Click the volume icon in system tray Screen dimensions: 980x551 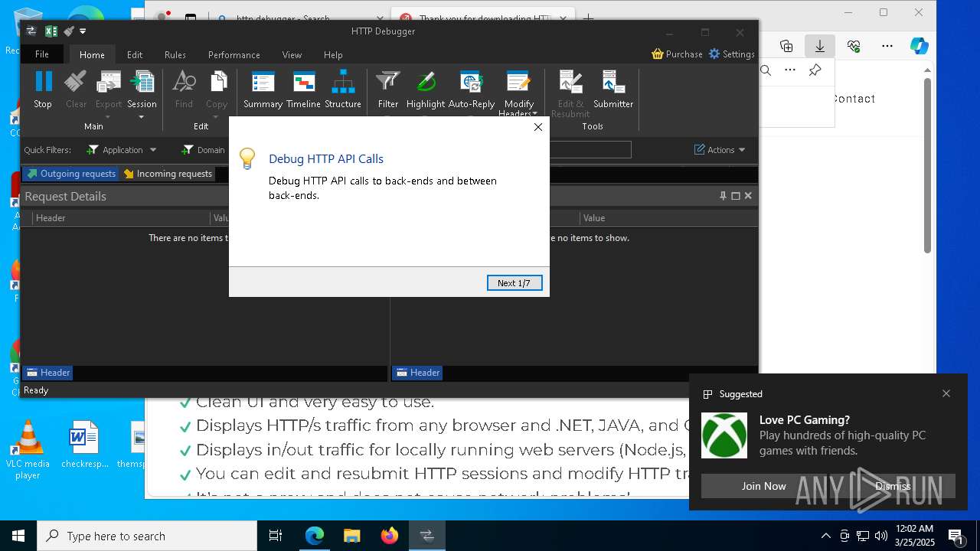click(880, 536)
